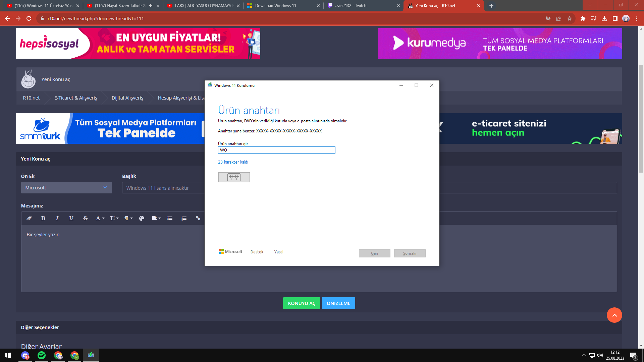Click the Sonraki button in setup dialog
The image size is (644, 362).
pyautogui.click(x=410, y=253)
